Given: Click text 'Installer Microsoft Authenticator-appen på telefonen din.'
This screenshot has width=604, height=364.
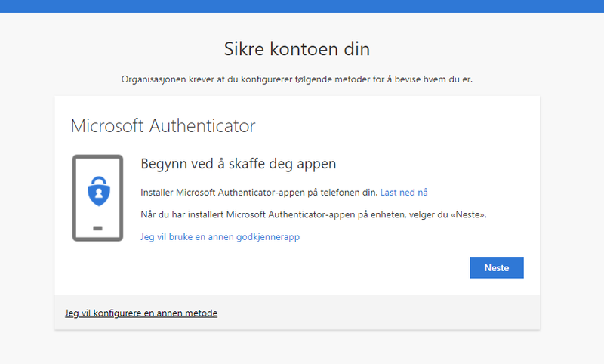Looking at the screenshot, I should [x=259, y=193].
